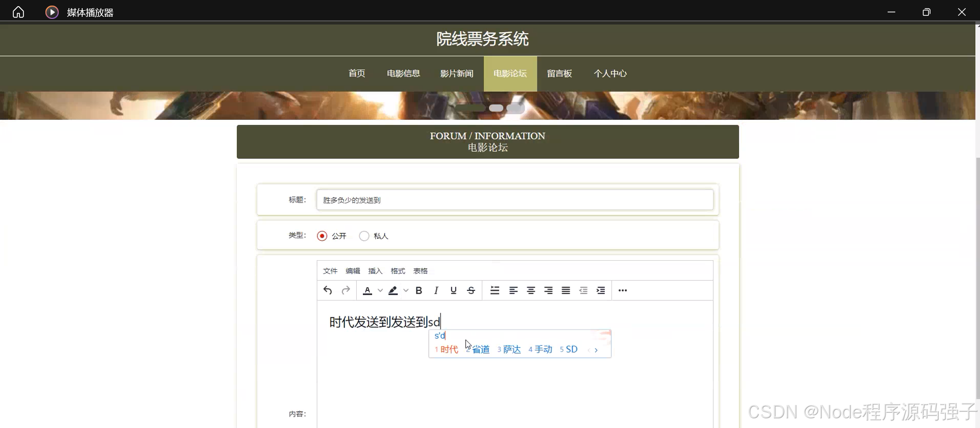The image size is (980, 428).
Task: Align text right
Action: coord(548,290)
